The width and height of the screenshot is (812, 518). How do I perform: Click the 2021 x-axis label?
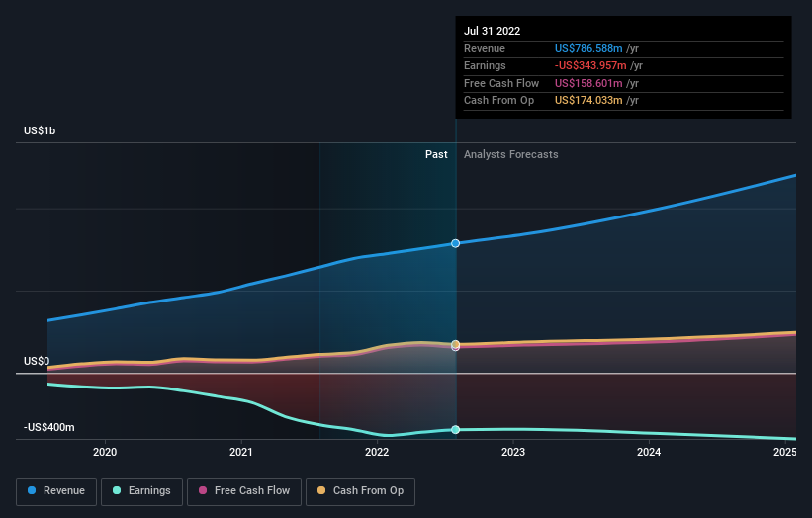240,452
